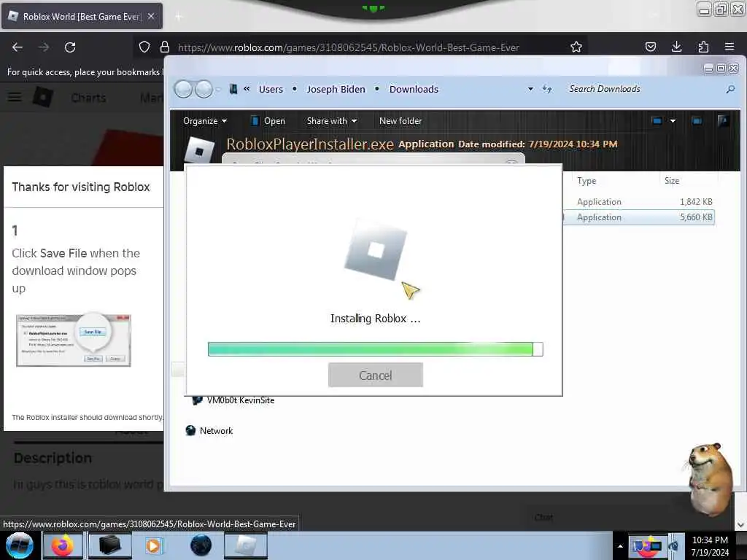Open Firefox from the taskbar
747x560 pixels.
[x=63, y=545]
